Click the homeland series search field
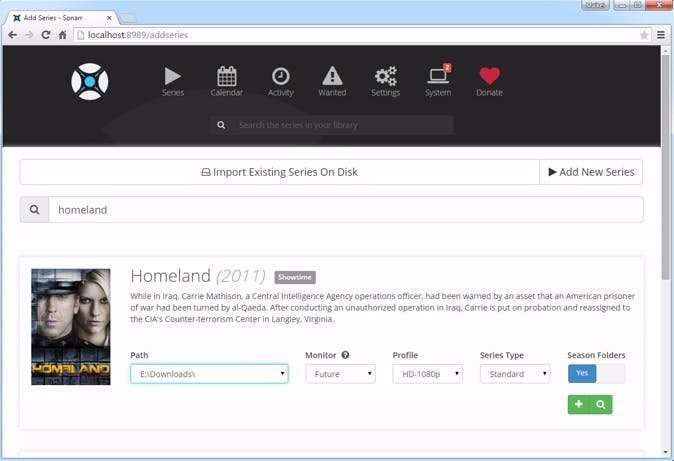 (x=346, y=210)
